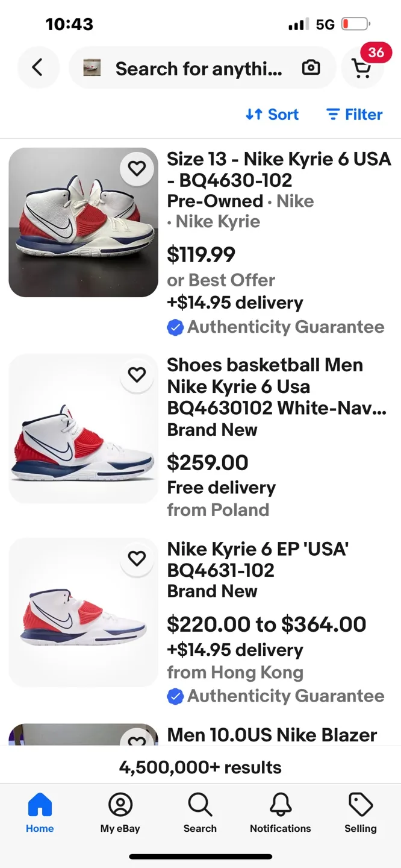Image resolution: width=401 pixels, height=868 pixels.
Task: Switch to the Home tab
Action: (x=40, y=814)
